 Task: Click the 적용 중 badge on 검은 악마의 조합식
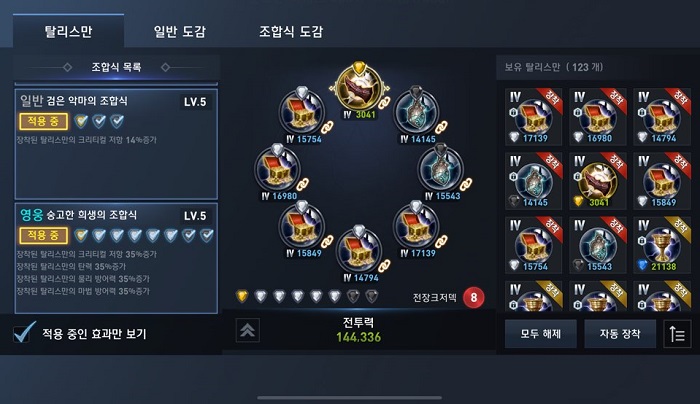pos(43,121)
